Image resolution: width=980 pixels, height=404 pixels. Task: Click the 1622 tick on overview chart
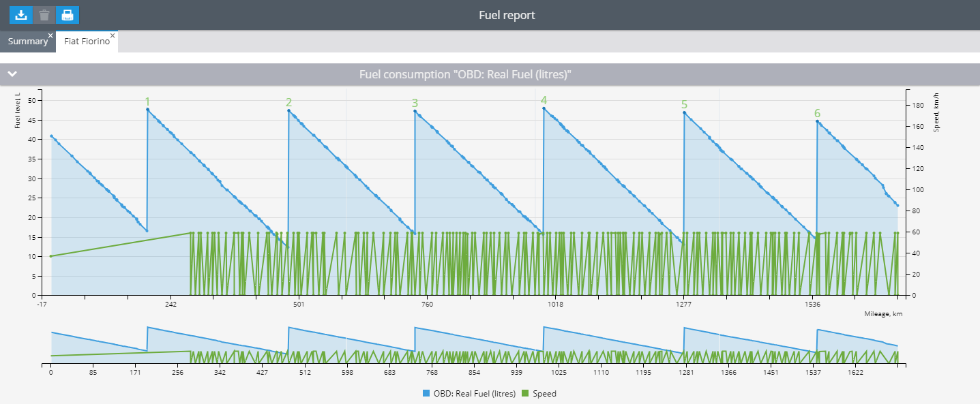(856, 373)
